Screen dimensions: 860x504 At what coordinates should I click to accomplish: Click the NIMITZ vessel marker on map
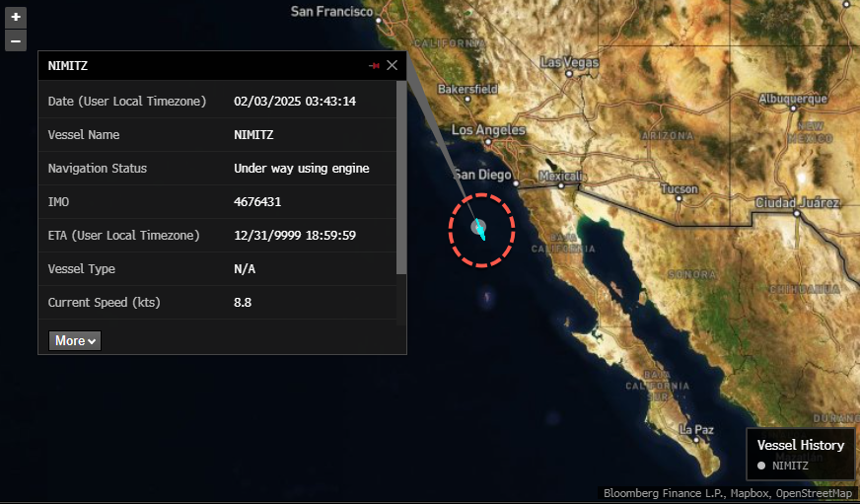click(478, 228)
